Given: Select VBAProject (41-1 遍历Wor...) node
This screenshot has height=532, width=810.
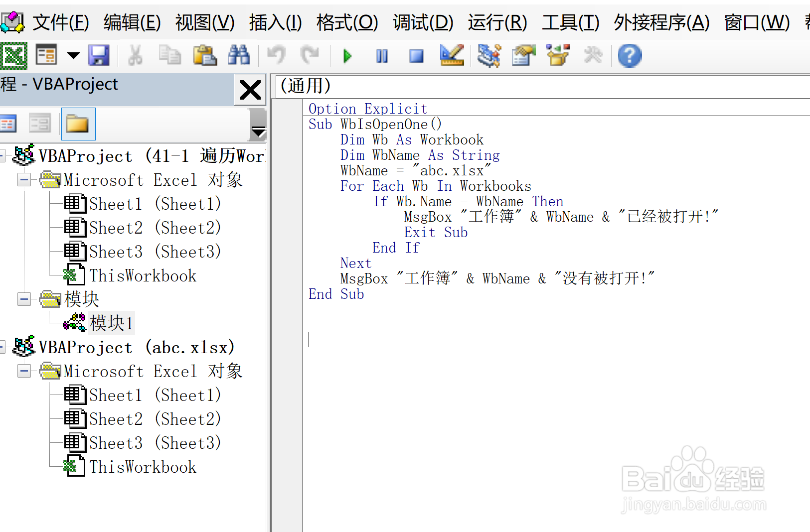Looking at the screenshot, I should pyautogui.click(x=152, y=156).
